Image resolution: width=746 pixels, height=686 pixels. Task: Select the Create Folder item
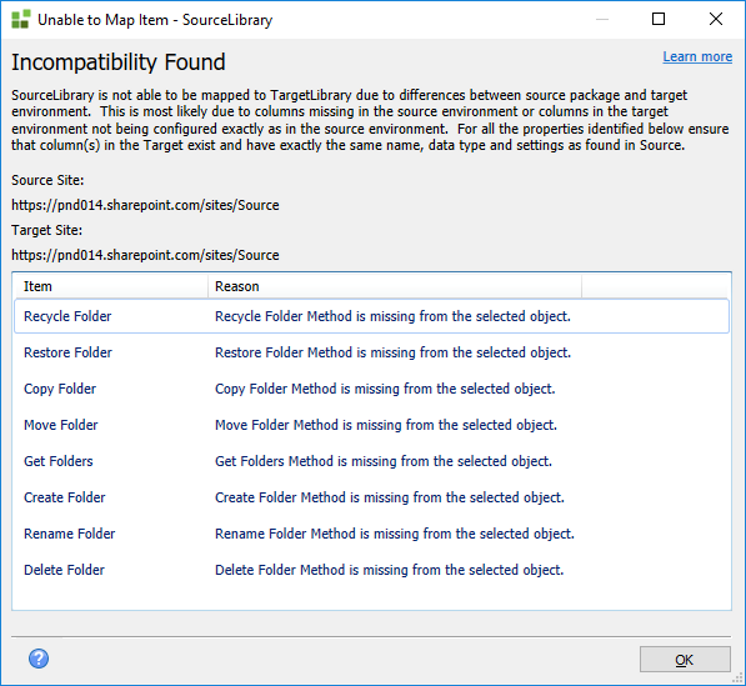pyautogui.click(x=64, y=497)
